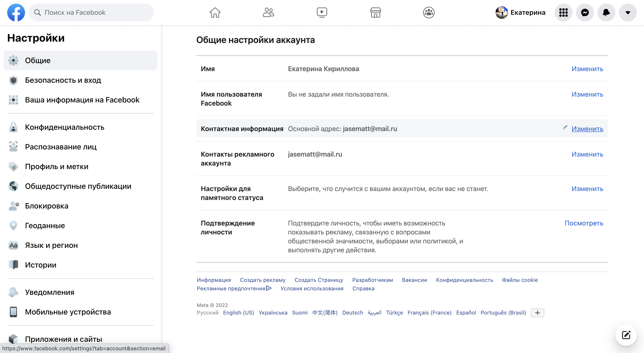The width and height of the screenshot is (644, 353).
Task: Open Безопасность и вход settings
Action: (80, 80)
